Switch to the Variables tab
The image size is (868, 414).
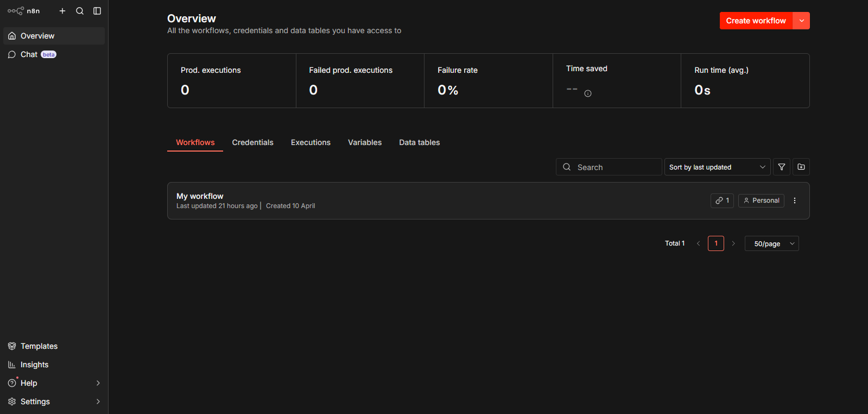click(365, 142)
